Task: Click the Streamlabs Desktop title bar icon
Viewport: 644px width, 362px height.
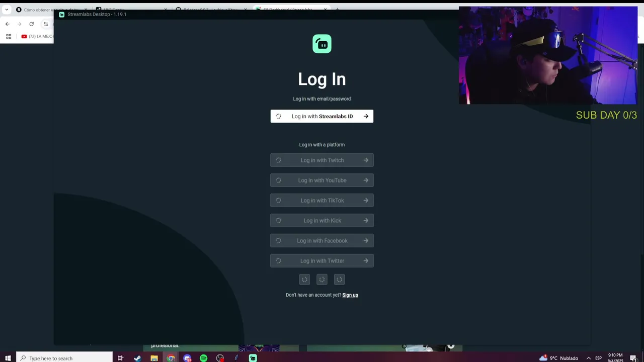Action: pos(62,15)
